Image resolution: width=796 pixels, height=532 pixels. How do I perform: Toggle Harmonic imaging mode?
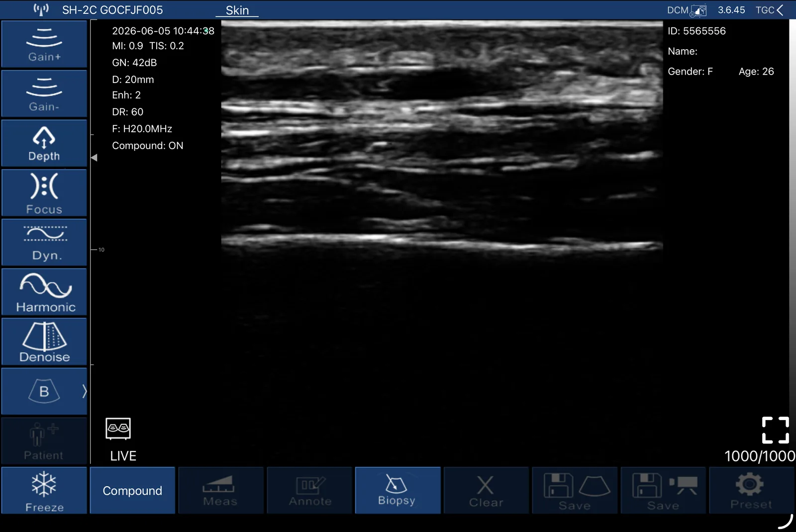(x=44, y=292)
